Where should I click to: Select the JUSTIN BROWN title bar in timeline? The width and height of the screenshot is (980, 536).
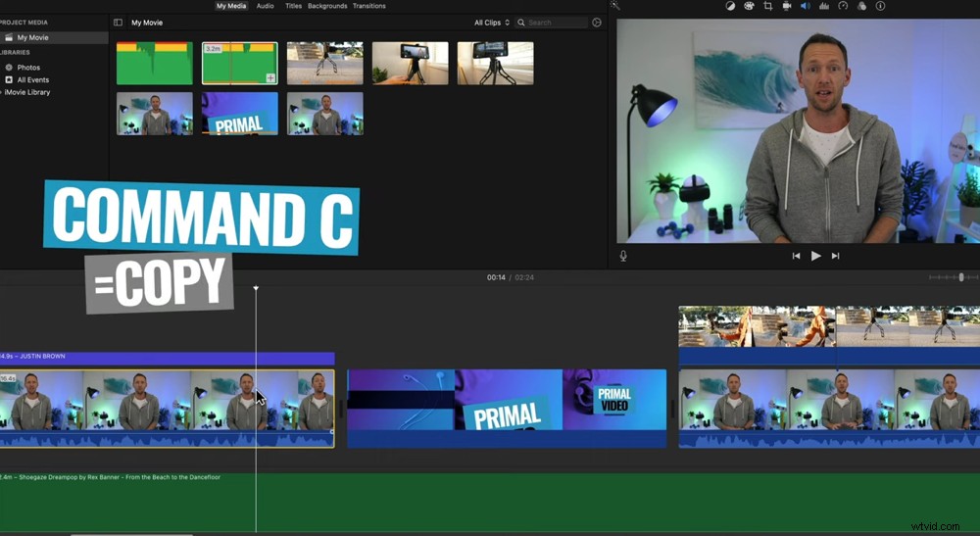[167, 358]
